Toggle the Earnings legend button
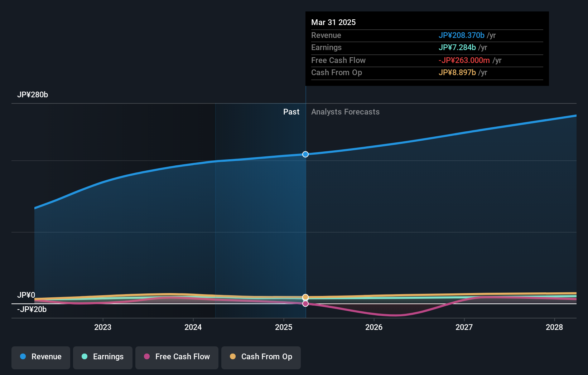 103,357
